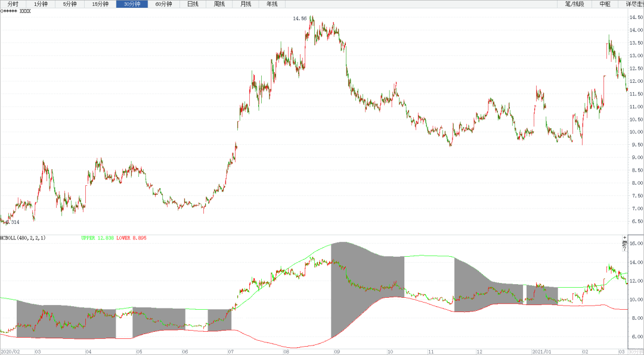This screenshot has height=355, width=644.
Task: Select the 1分钟 period tab
Action: coord(41,4)
